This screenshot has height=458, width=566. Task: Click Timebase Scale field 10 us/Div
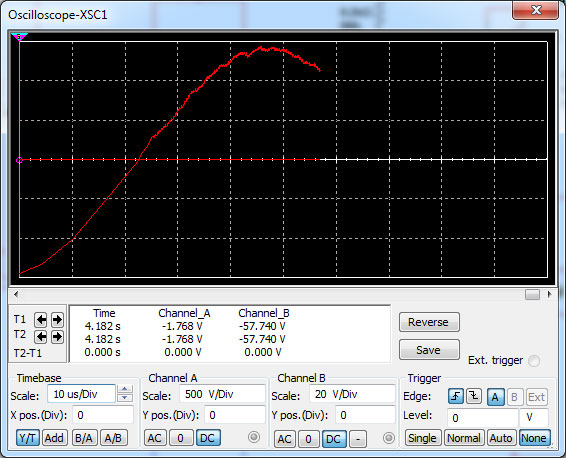82,394
